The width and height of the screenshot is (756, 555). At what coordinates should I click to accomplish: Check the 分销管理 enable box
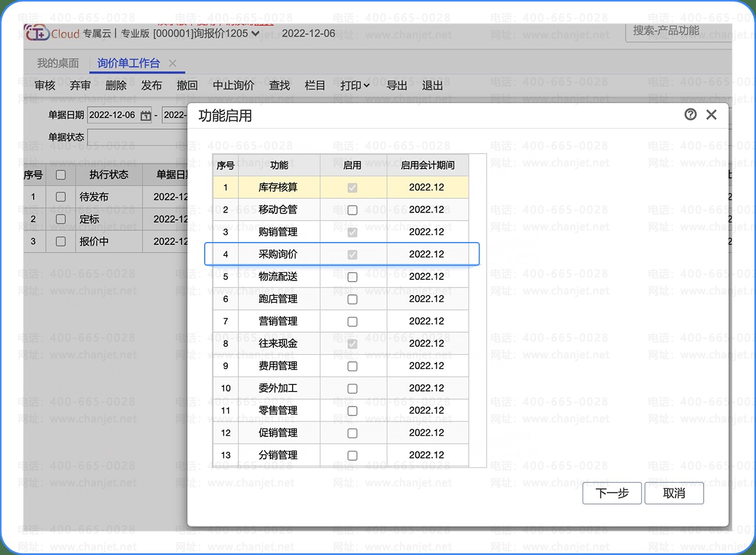pos(352,456)
